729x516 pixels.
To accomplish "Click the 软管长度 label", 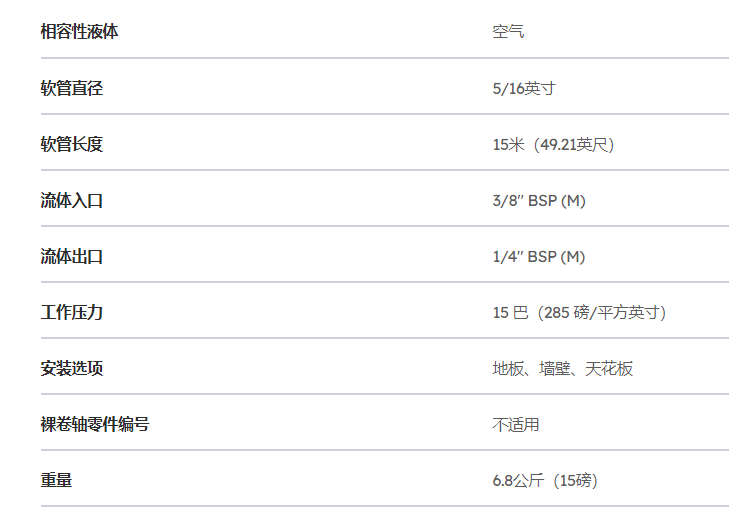I will (72, 144).
